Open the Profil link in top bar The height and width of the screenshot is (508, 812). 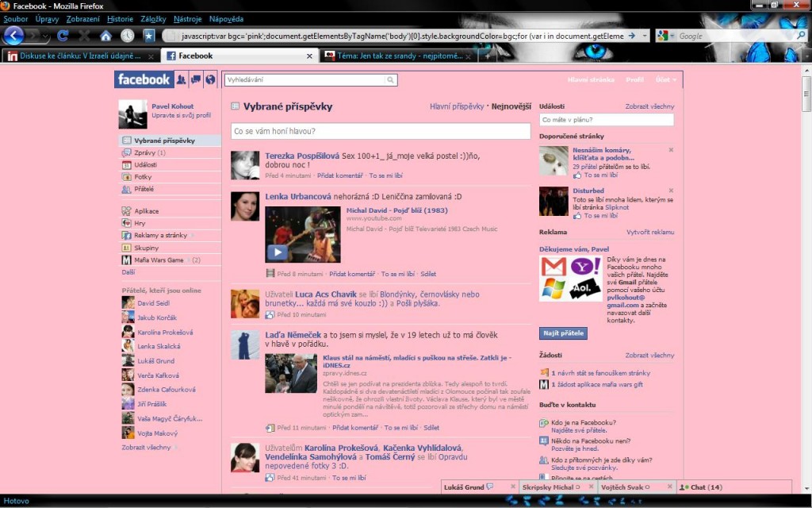(634, 80)
